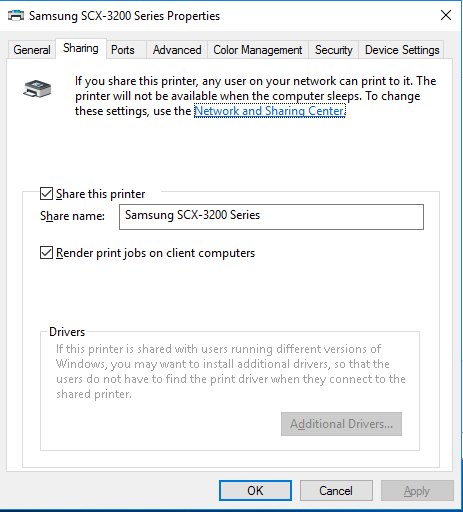Confirm changes with the OK button
463x512 pixels.
coord(255,491)
